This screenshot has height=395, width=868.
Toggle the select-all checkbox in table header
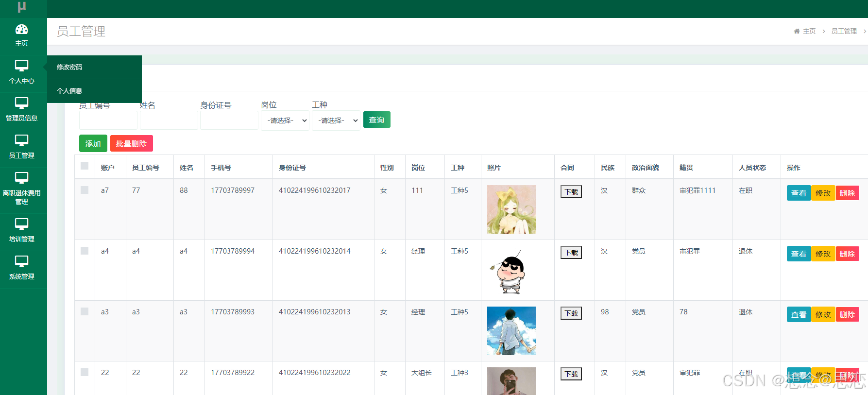point(85,166)
